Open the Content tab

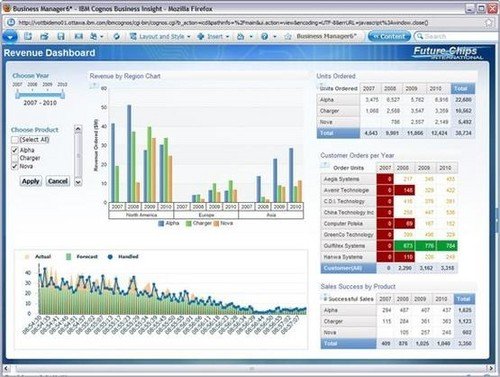389,36
